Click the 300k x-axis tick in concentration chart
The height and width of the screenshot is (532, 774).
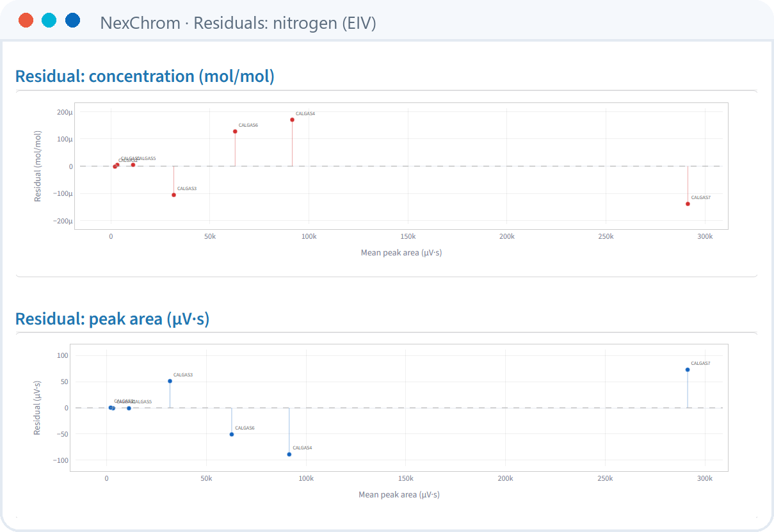(x=705, y=236)
